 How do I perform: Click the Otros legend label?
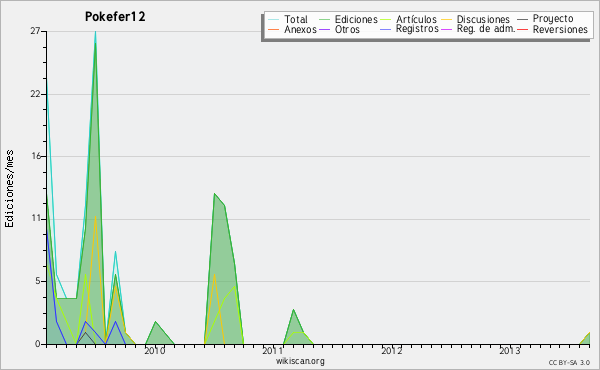point(347,29)
